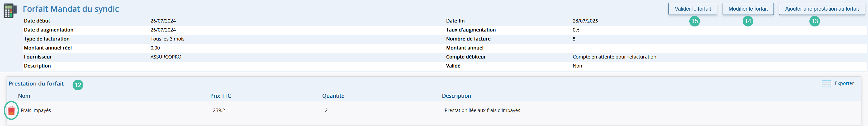Click the green badge numbered 13
This screenshot has height=126, width=868.
(814, 21)
